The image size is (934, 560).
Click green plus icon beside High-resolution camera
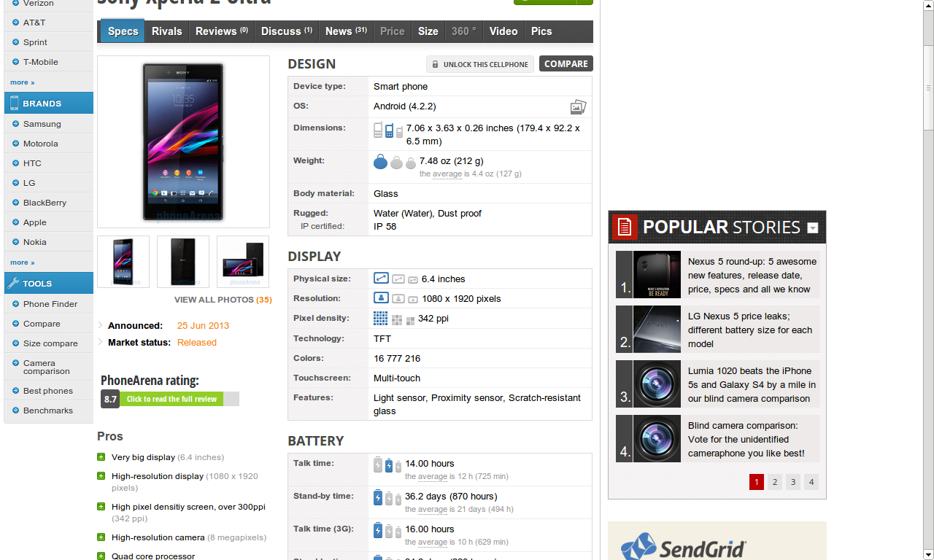[x=101, y=537]
